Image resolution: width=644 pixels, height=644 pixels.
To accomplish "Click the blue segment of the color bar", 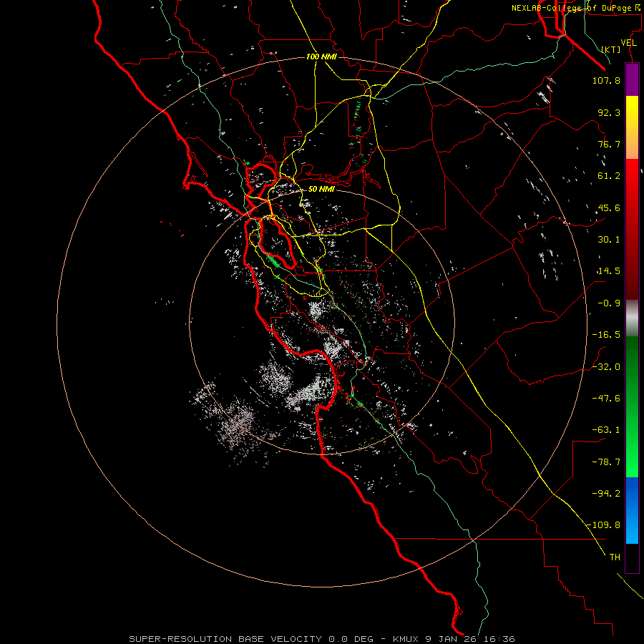I will pos(632,510).
